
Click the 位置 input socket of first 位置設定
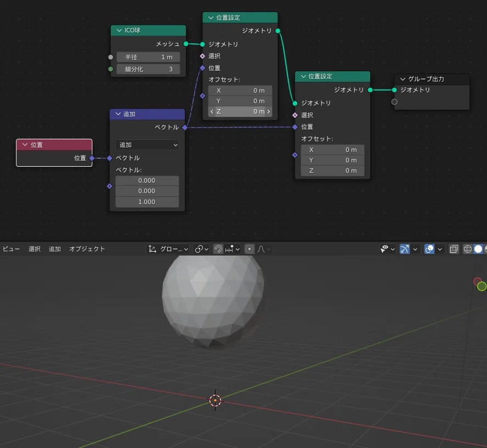click(202, 67)
